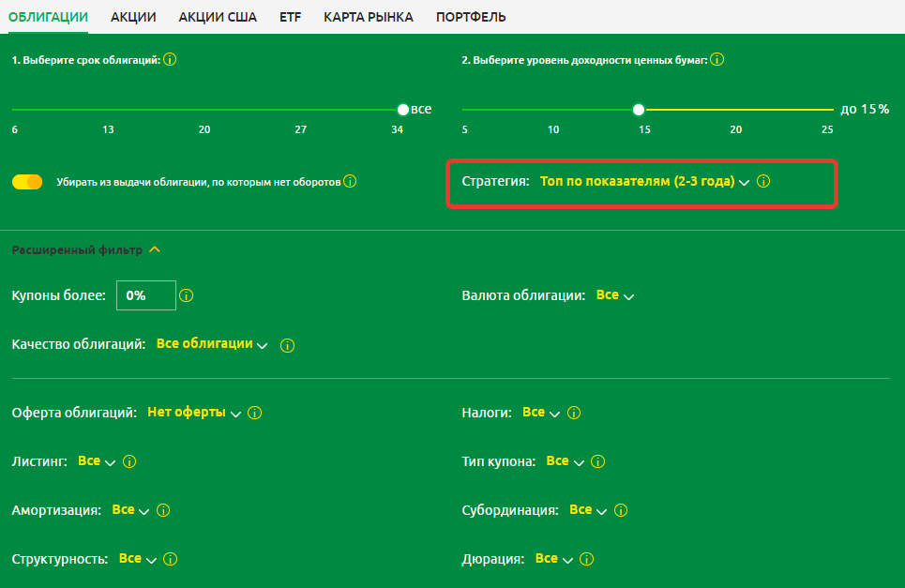Show info tooltip for Налоги

click(574, 414)
